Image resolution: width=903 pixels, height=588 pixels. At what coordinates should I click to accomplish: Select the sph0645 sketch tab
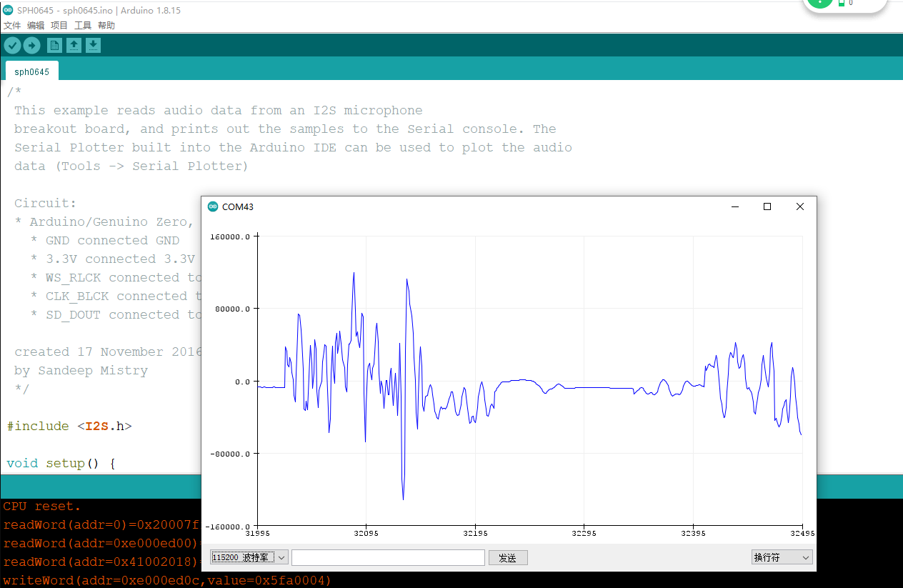tap(32, 71)
